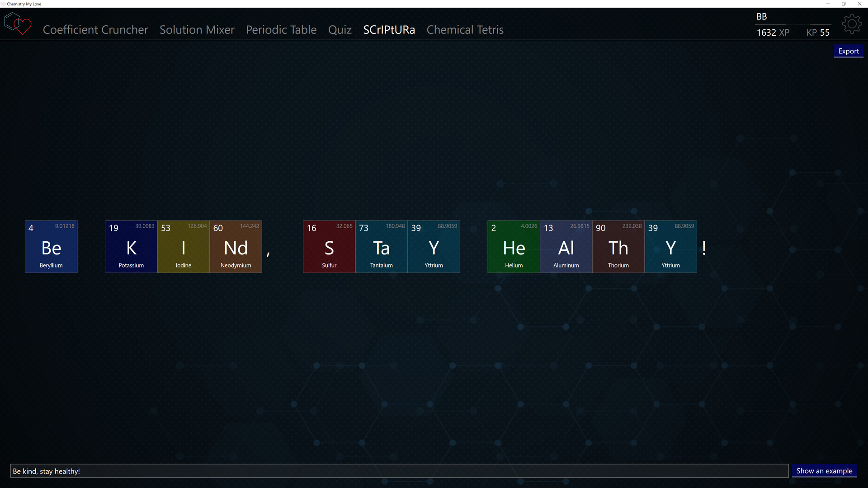This screenshot has height=488, width=868.
Task: Open Chemical Tetris
Action: point(465,29)
